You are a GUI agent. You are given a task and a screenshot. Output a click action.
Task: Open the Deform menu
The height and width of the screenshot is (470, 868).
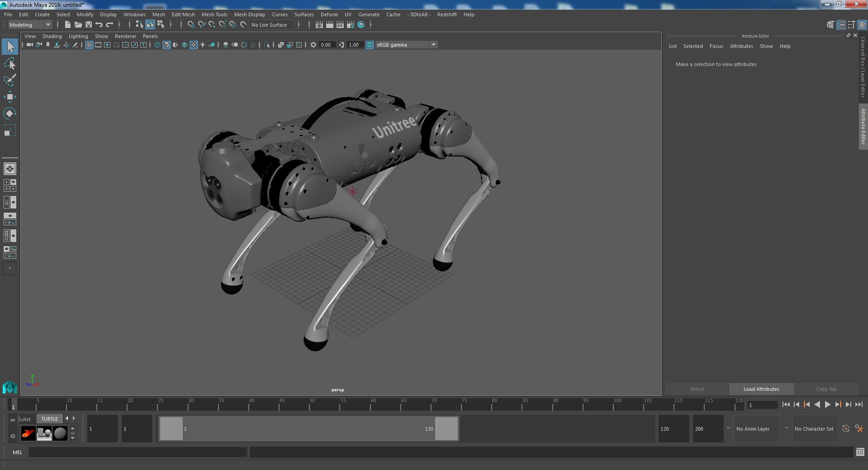tap(329, 14)
